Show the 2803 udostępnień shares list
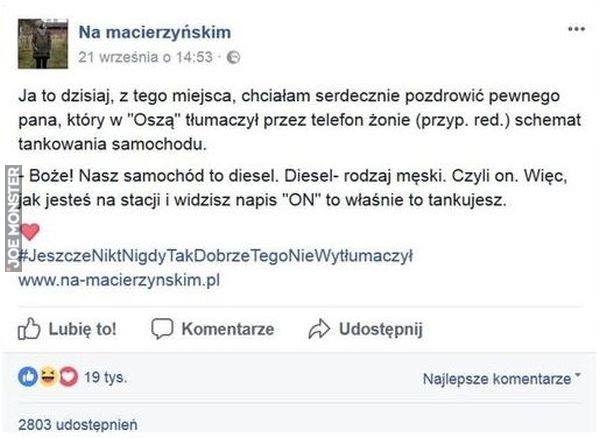600x438 pixels. pos(78,424)
